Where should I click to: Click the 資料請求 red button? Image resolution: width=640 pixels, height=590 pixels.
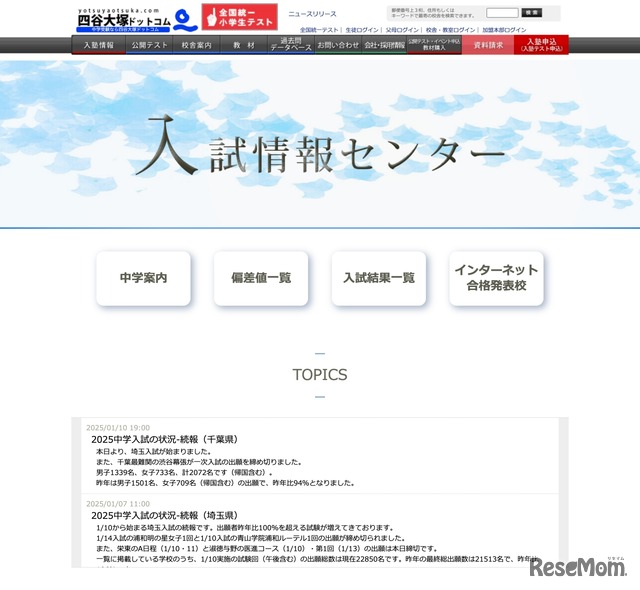488,46
